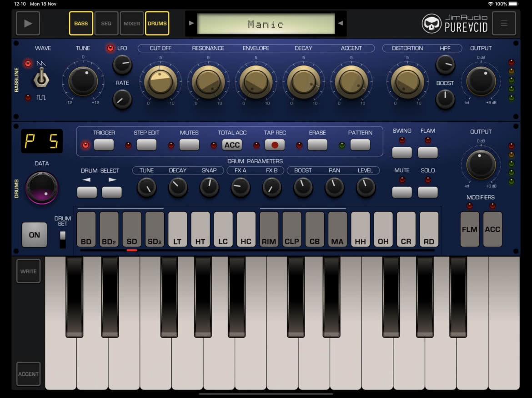Viewport: 532px width, 398px height.
Task: Turn off drums with ON button
Action: [34, 234]
